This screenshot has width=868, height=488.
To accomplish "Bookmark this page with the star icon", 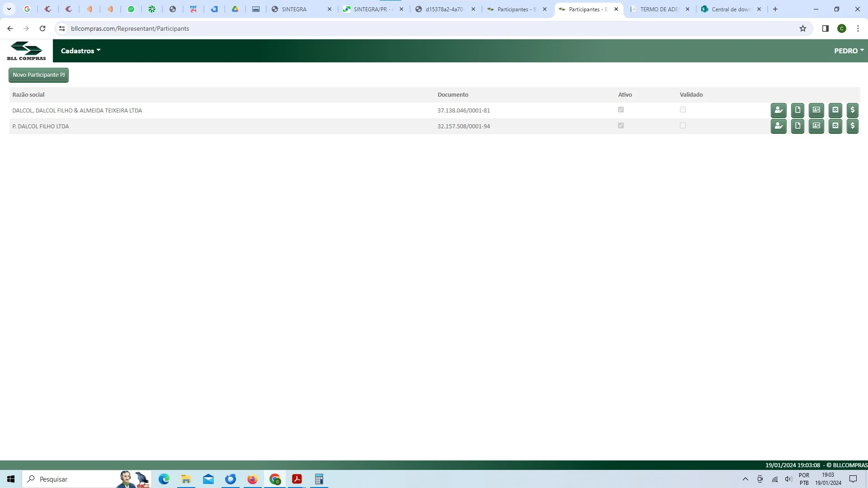I will (x=802, y=28).
